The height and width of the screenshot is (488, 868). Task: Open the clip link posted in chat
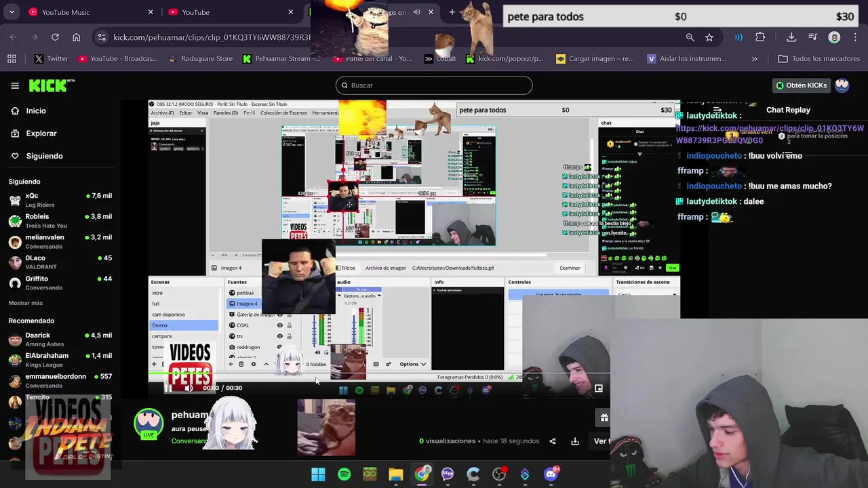770,134
